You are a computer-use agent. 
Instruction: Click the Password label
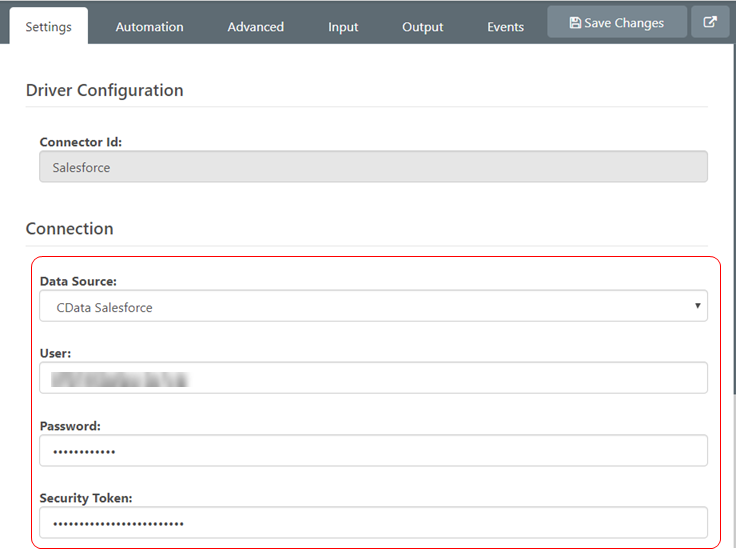70,426
